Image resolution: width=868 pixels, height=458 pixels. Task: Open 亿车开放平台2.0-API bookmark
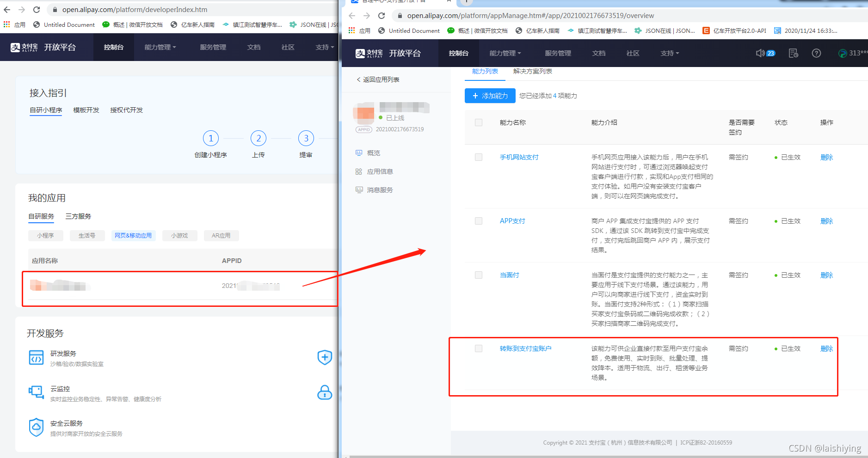(734, 31)
